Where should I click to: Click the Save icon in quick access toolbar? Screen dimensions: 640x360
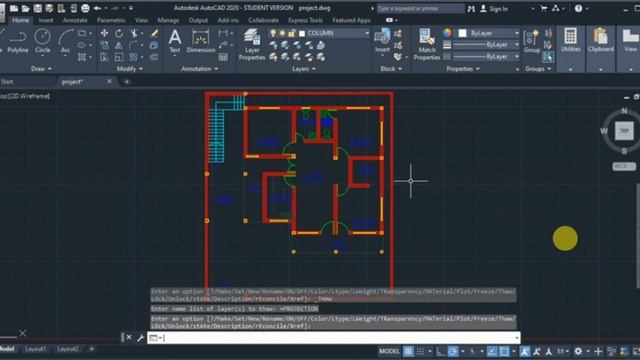(x=38, y=8)
